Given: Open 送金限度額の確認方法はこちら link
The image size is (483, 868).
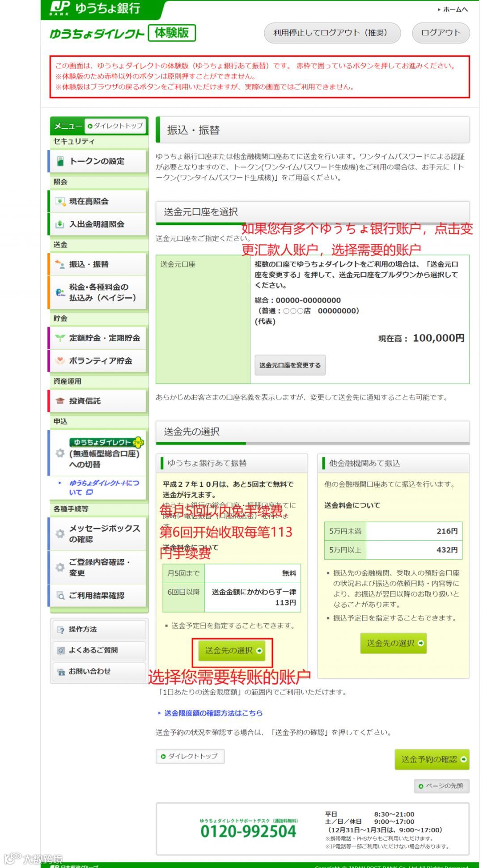Looking at the screenshot, I should tap(213, 713).
